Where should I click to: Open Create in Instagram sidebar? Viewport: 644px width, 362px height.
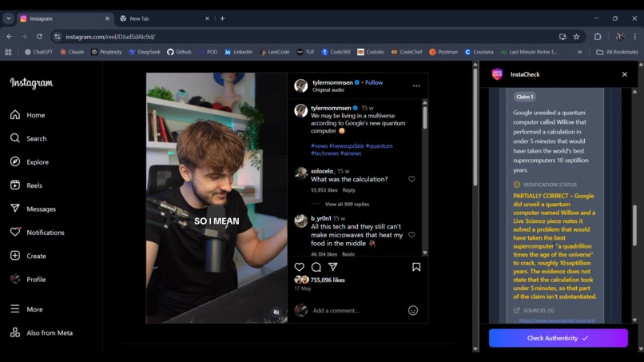pyautogui.click(x=28, y=256)
